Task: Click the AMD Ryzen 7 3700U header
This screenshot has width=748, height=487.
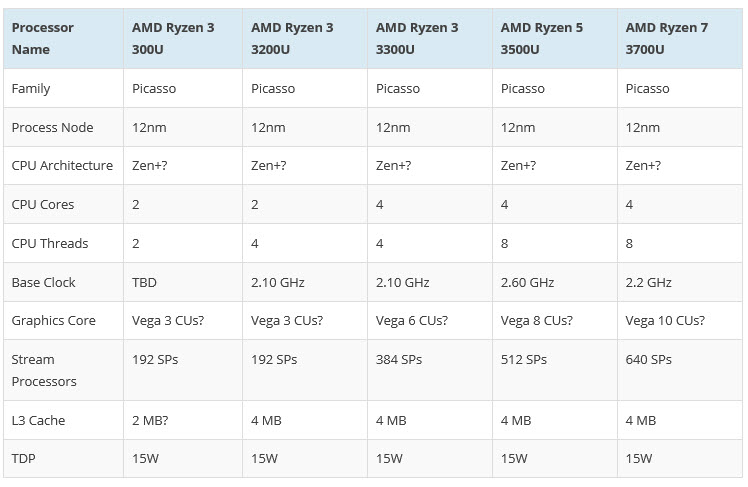Action: pyautogui.click(x=666, y=38)
